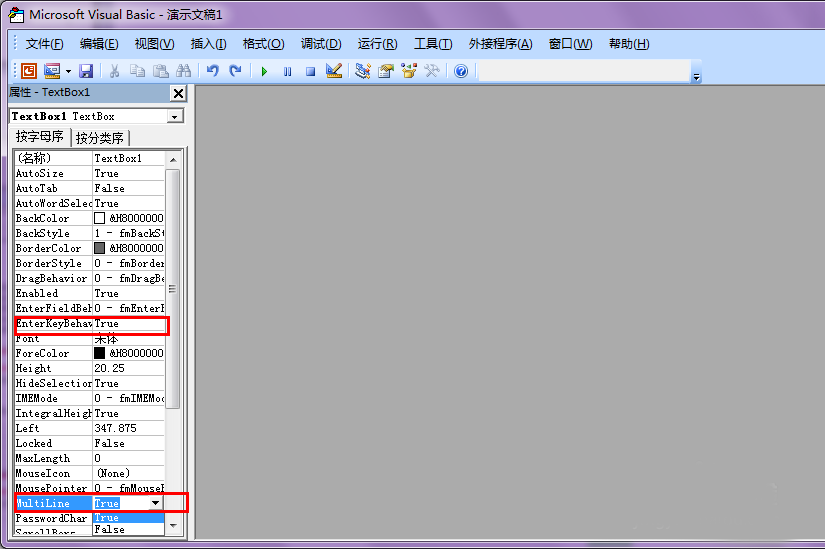Run the macro with green play icon

[264, 71]
